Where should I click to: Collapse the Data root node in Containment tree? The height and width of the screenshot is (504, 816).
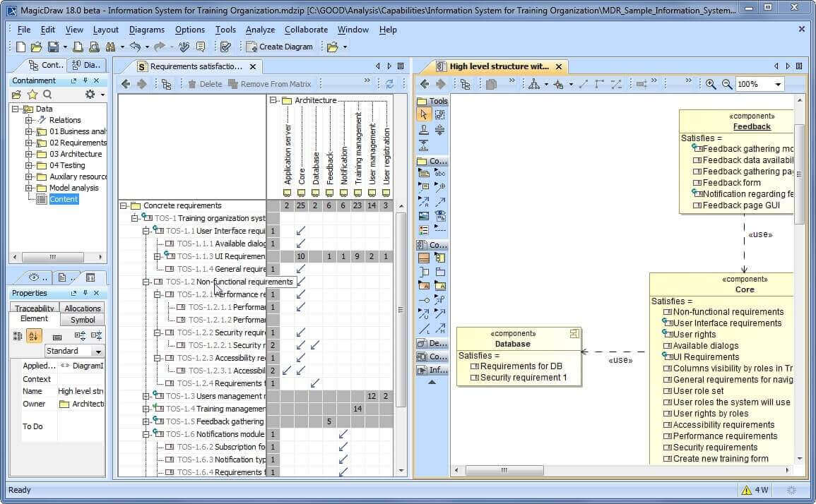[16, 109]
